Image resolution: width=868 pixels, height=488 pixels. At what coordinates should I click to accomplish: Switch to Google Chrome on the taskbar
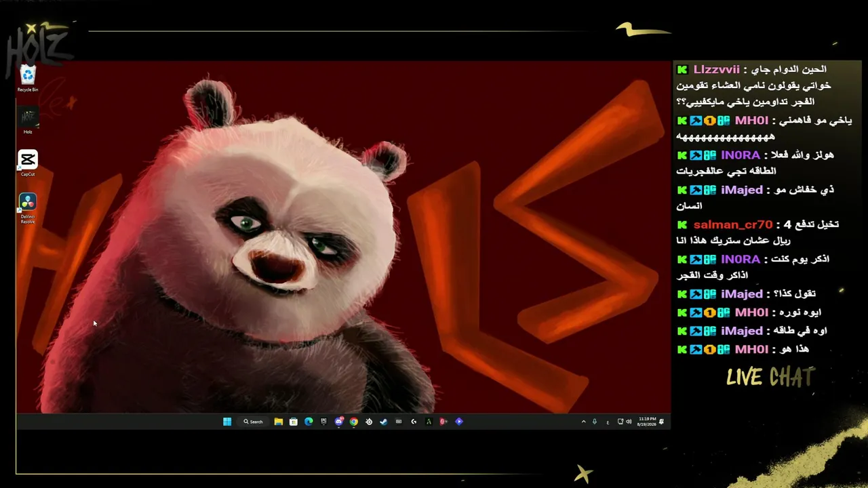[354, 422]
